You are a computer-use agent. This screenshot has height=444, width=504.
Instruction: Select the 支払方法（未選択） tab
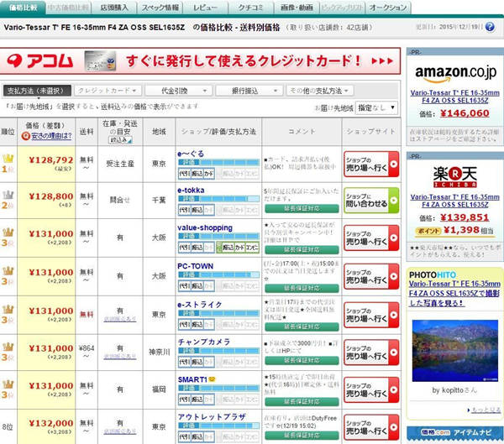pos(37,91)
